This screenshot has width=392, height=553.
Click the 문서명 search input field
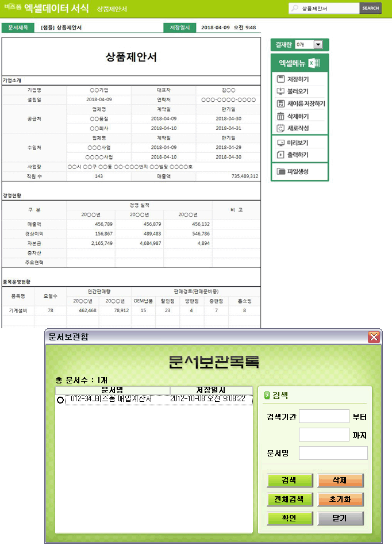pos(333,453)
